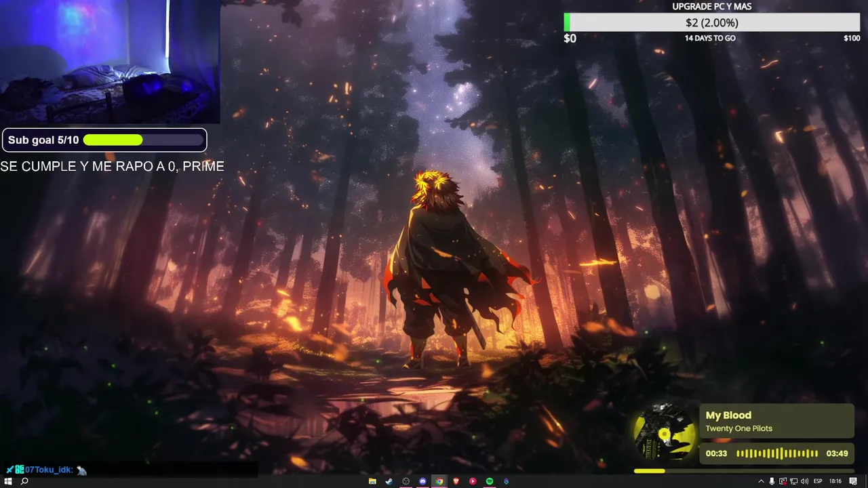Click the total duration 03:49
This screenshot has height=488, width=868.
click(x=837, y=453)
